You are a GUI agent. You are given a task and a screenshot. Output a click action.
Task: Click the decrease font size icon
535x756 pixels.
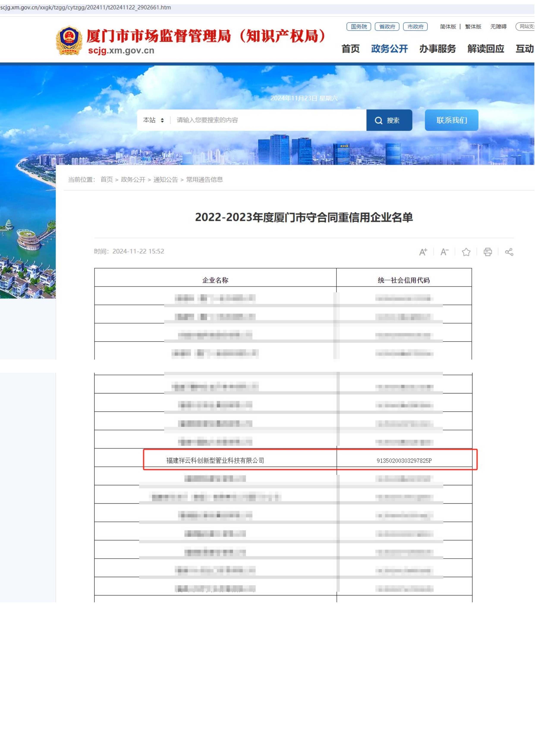coord(444,252)
